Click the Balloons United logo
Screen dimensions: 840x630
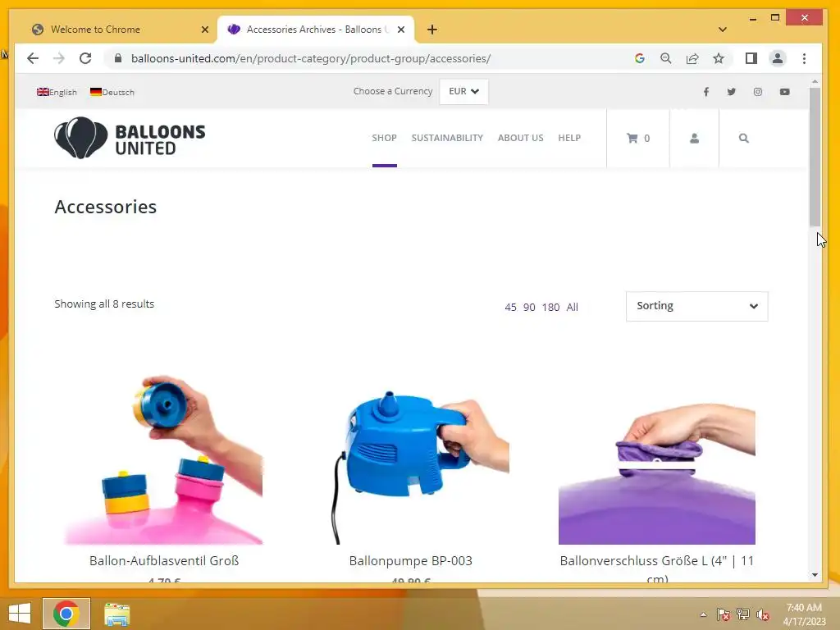tap(130, 138)
